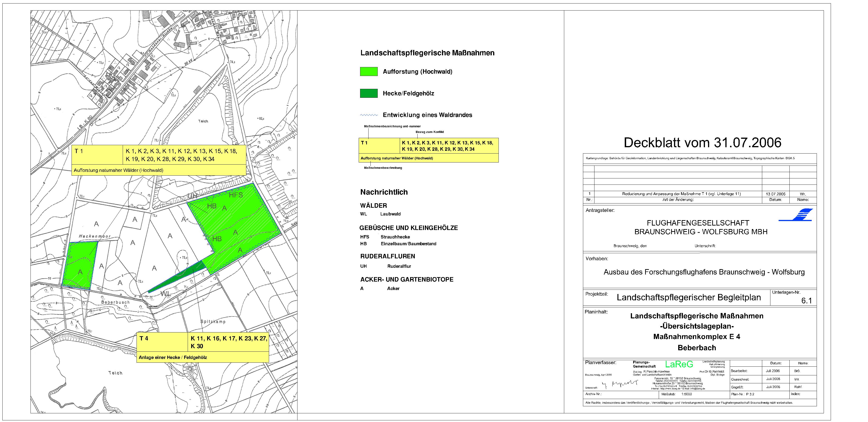Viewport: 868px width, 422px height.
Task: Select the 'Maßnahmenbezeichnung und -nummer' legend annotation
Action: click(392, 126)
